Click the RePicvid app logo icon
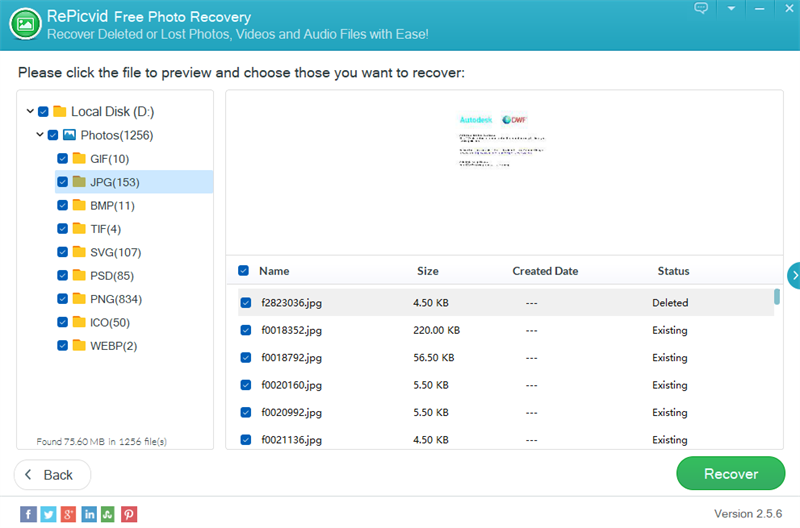 25,24
